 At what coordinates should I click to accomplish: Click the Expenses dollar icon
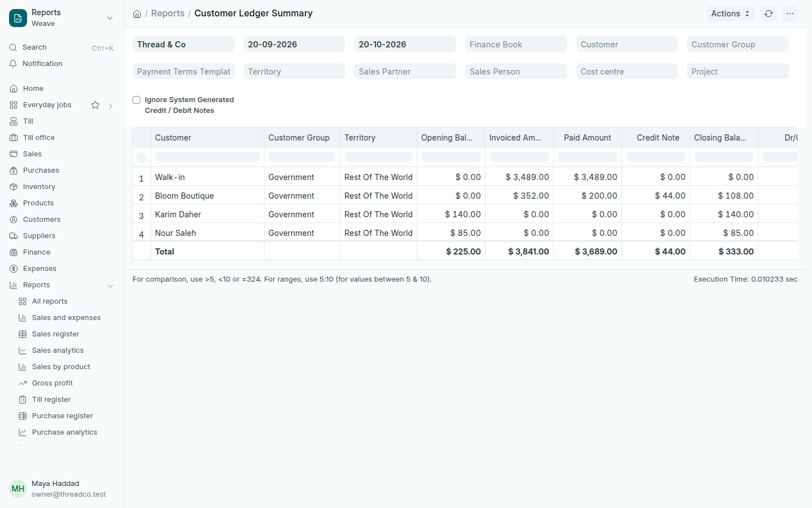click(x=14, y=269)
